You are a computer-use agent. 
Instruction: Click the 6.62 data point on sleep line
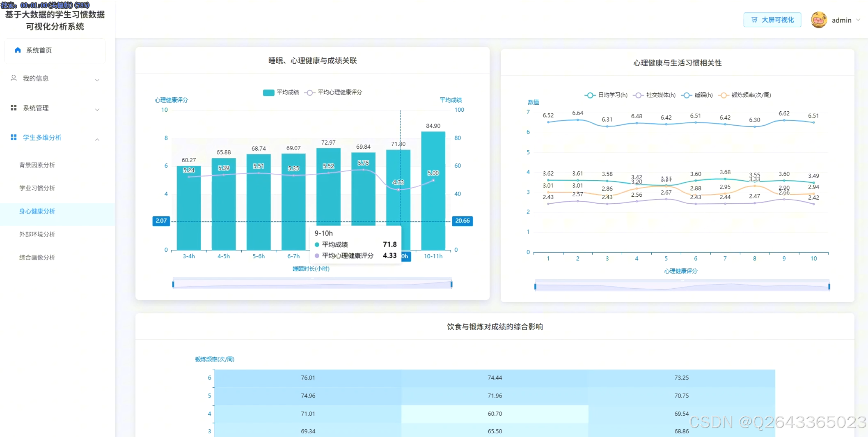pos(784,120)
